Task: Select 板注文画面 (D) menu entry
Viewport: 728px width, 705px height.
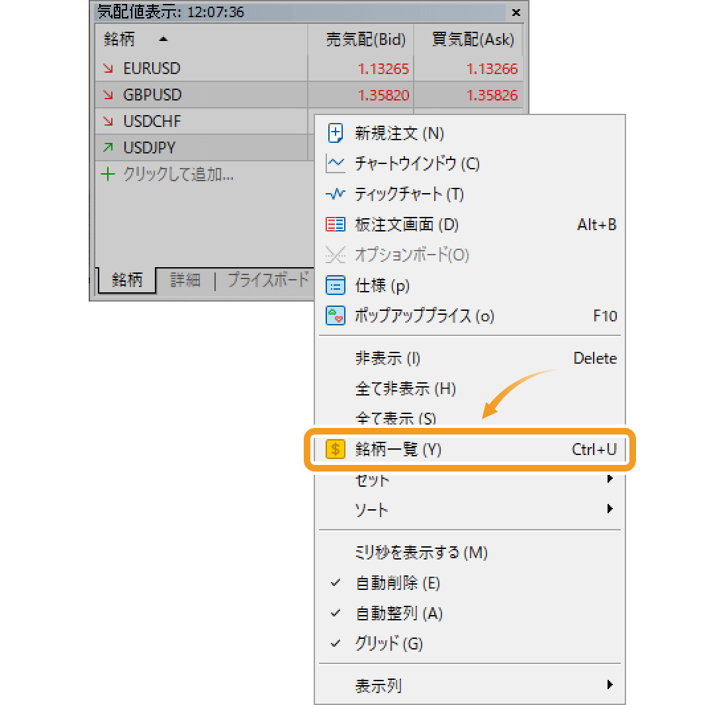Action: click(469, 224)
